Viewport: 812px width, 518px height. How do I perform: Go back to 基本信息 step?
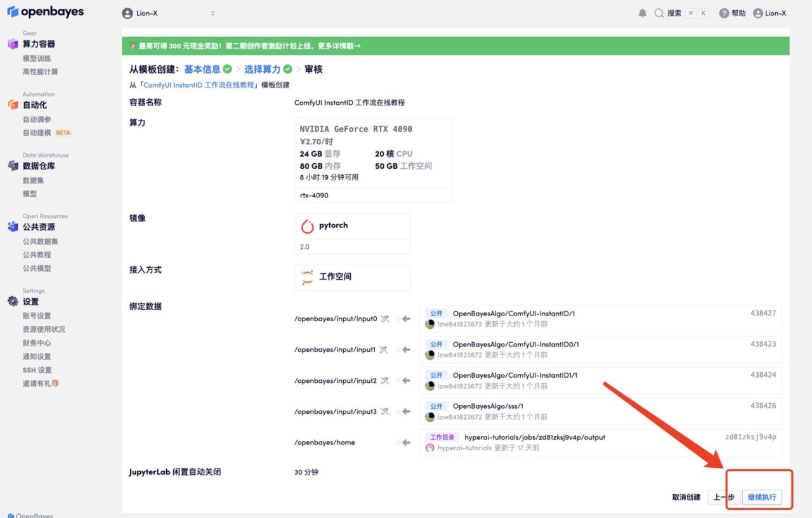point(202,69)
